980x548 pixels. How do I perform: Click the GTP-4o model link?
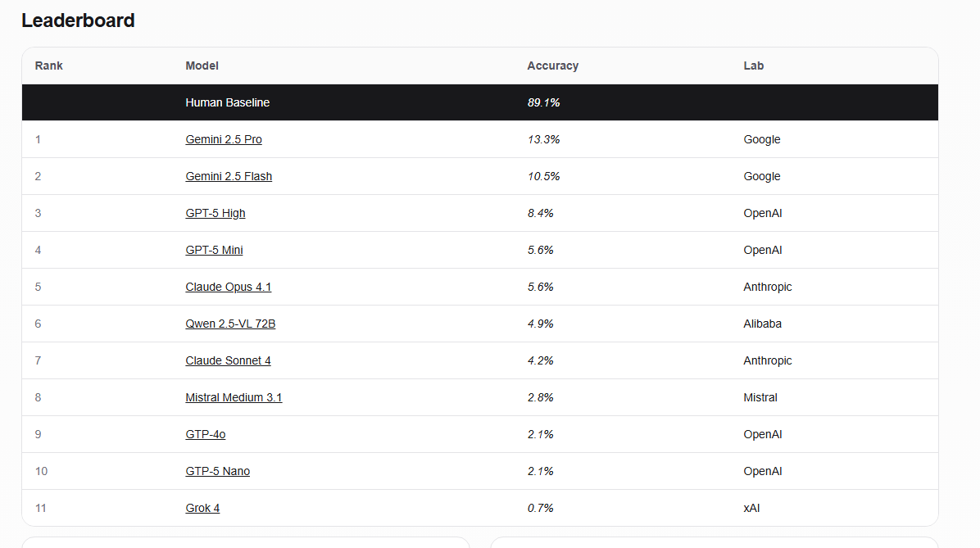click(206, 434)
